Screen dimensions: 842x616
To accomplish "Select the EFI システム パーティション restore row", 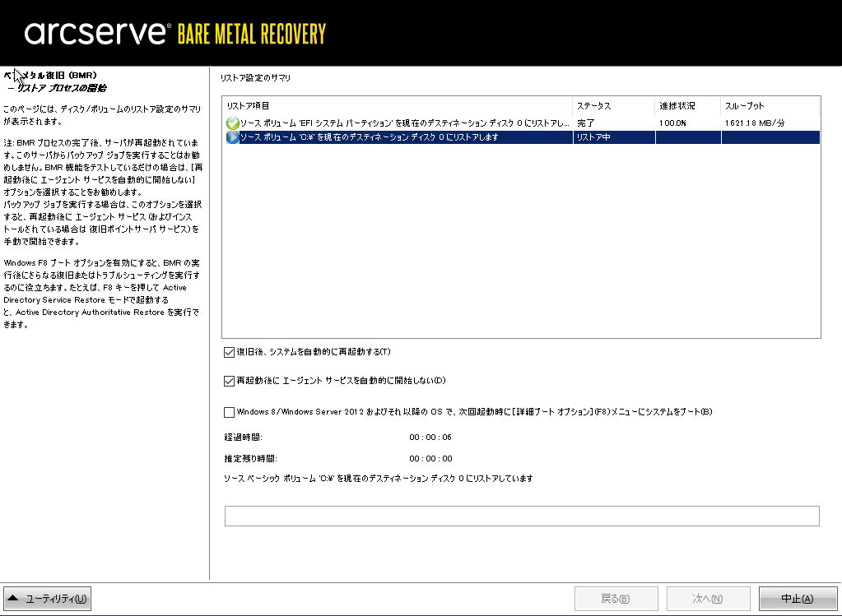I will (x=522, y=123).
